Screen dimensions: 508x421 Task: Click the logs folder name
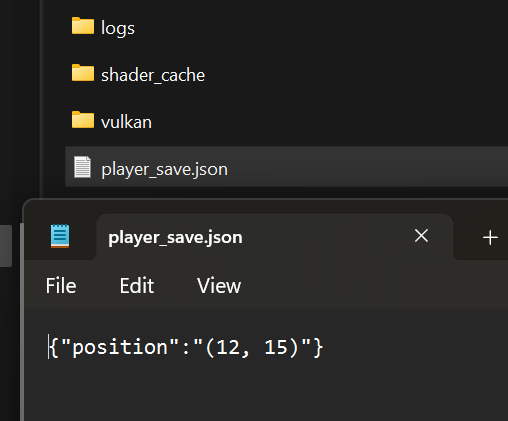(118, 28)
